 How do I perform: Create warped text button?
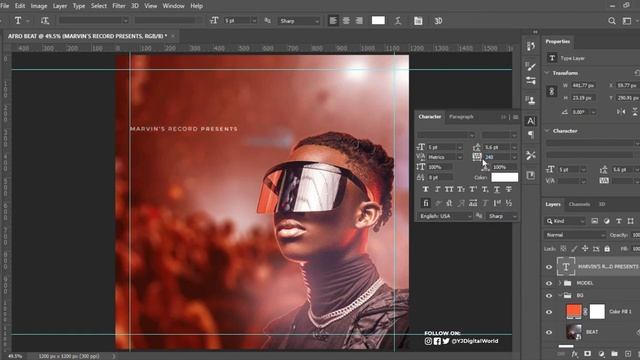[398, 20]
